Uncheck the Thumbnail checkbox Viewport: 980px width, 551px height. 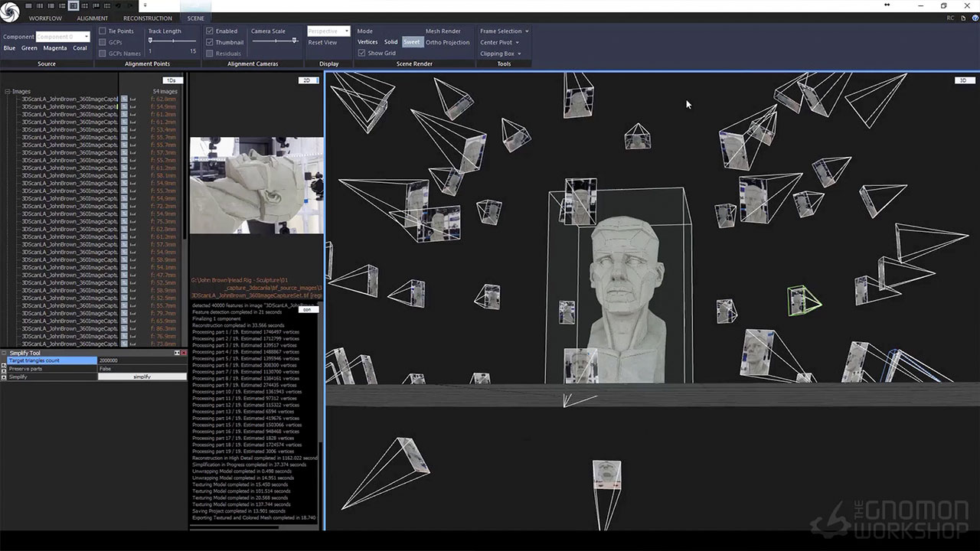210,43
